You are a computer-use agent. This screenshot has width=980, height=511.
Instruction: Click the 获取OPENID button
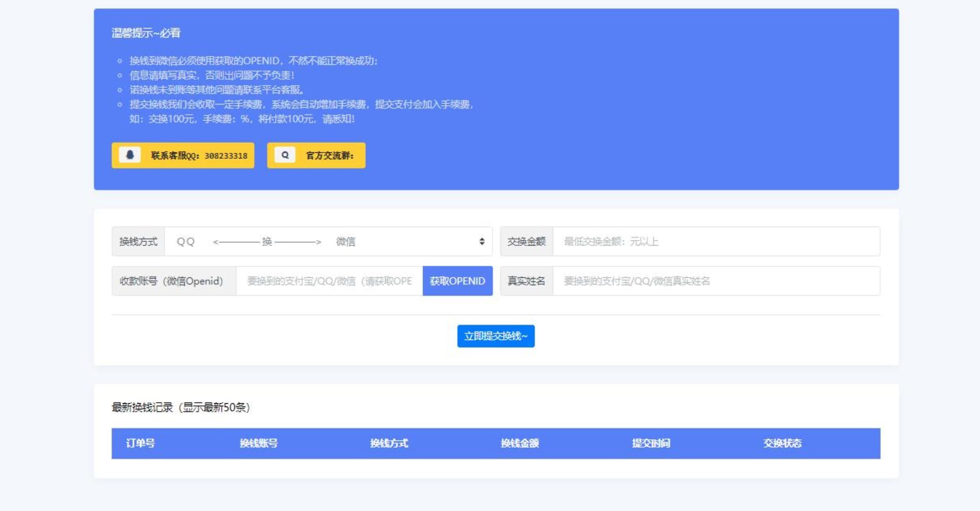click(x=458, y=281)
